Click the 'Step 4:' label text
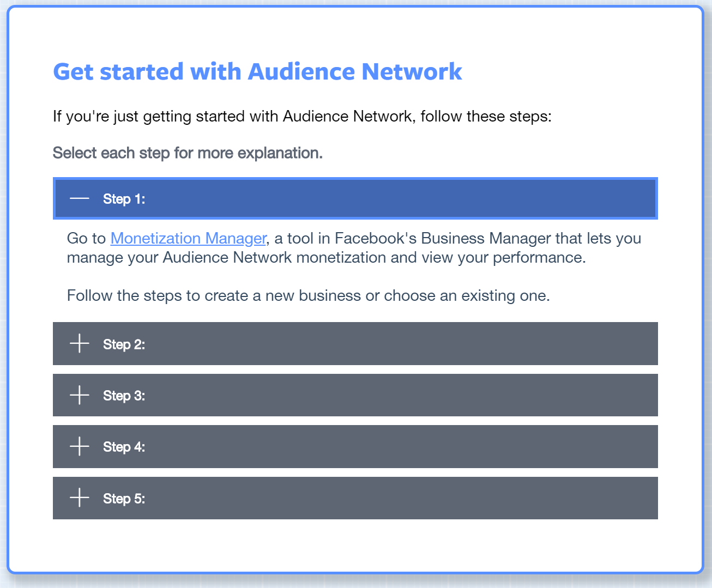712x588 pixels. (x=124, y=447)
